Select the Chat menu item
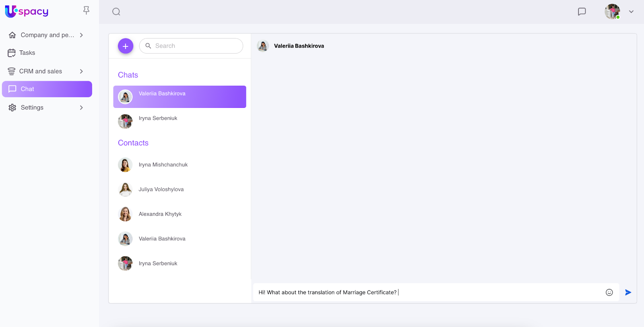Viewport: 644px width, 327px height. click(47, 89)
